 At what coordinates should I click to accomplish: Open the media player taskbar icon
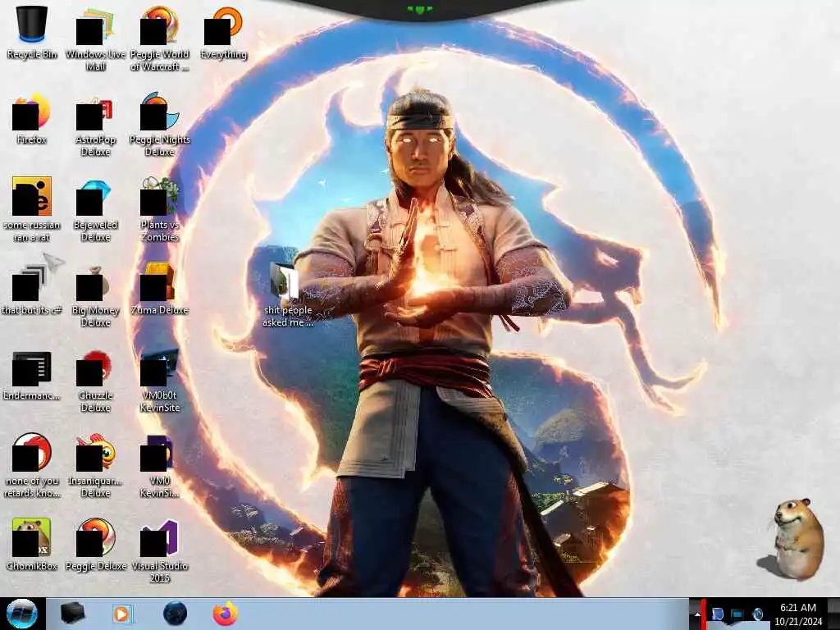(121, 614)
